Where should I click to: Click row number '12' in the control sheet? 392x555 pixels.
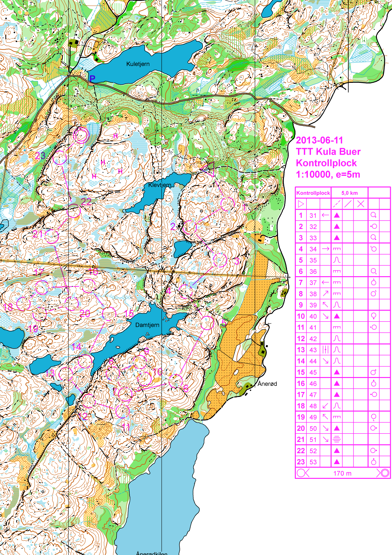[x=301, y=338]
